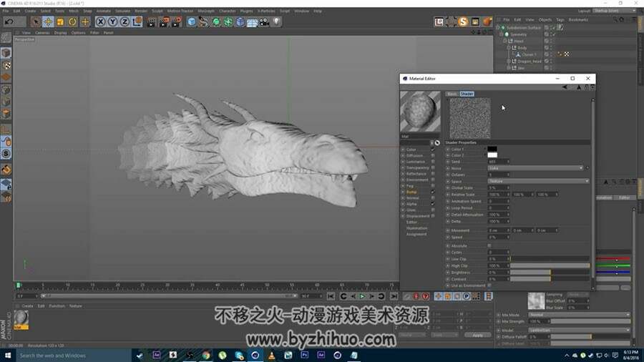
Task: Click the floor grid icon in the toolbar
Action: (x=252, y=22)
